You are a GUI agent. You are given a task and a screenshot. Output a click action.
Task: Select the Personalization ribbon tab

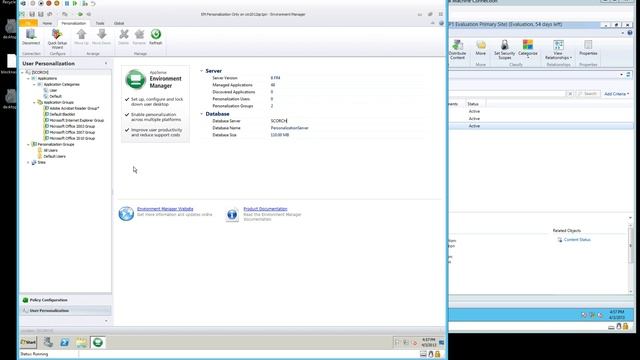[x=73, y=23]
